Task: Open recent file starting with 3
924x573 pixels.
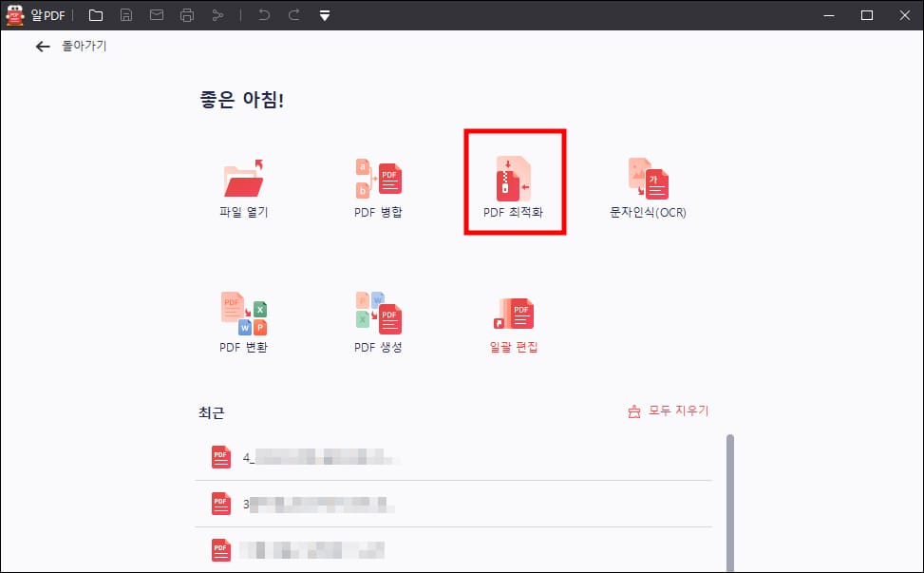Action: pyautogui.click(x=453, y=504)
